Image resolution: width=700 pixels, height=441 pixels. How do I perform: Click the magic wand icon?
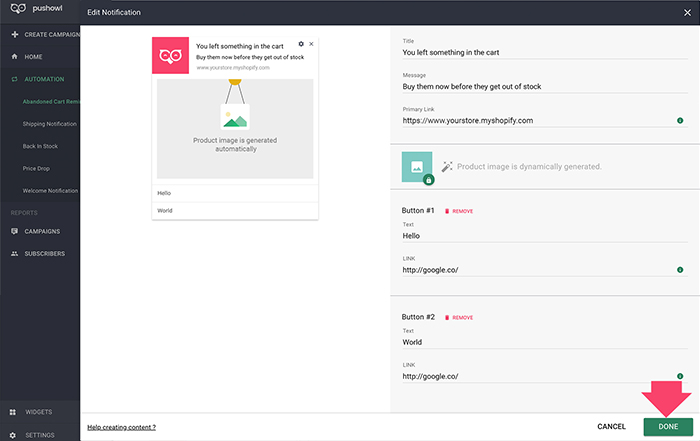(447, 166)
